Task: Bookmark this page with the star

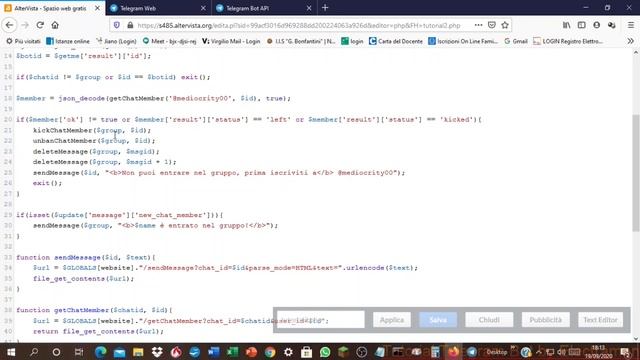Action: pos(505,25)
